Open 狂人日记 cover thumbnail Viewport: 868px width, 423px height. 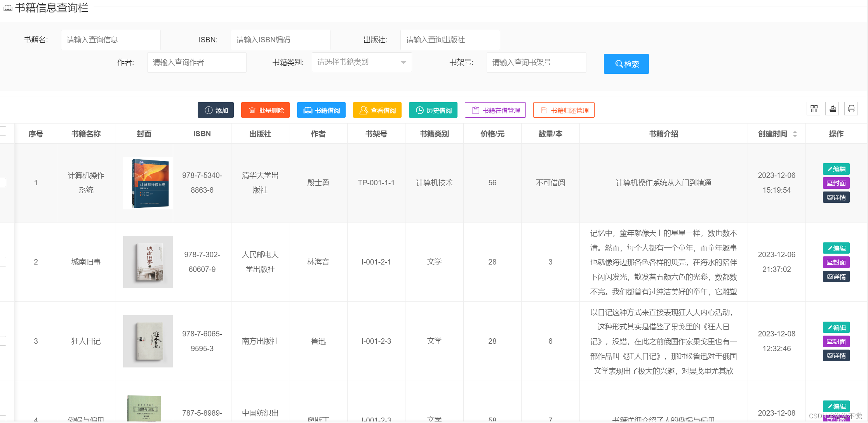point(148,341)
